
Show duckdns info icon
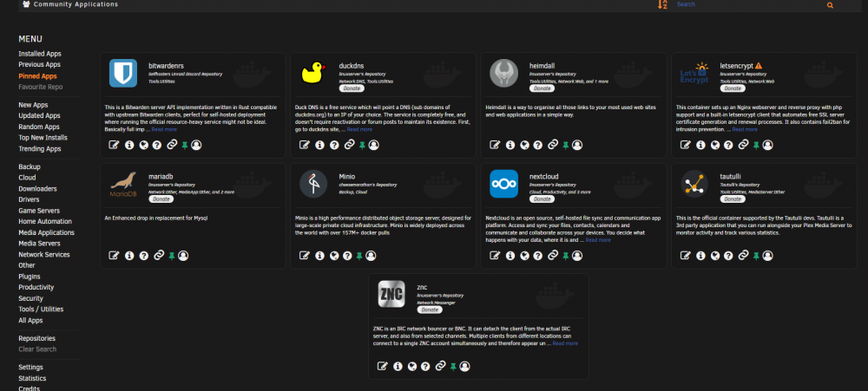320,145
